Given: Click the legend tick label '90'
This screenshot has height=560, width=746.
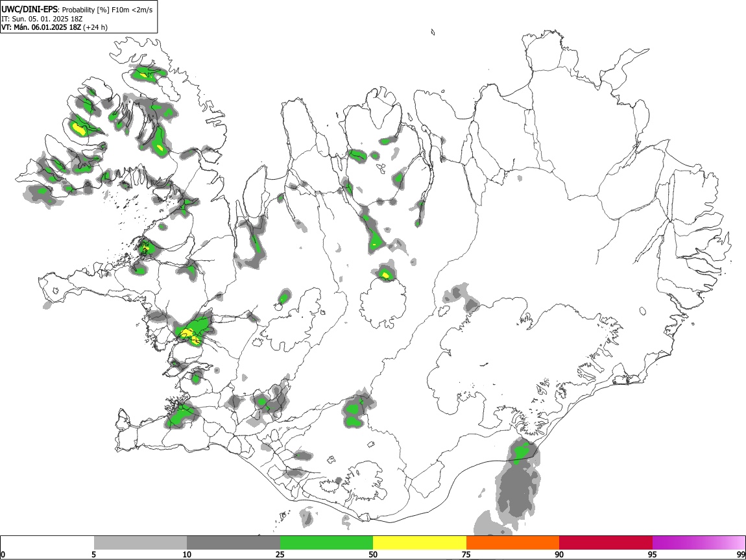Looking at the screenshot, I should tap(559, 554).
